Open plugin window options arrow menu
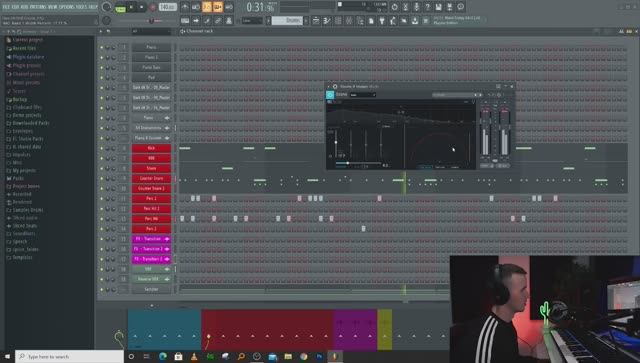The image size is (640, 363). click(329, 86)
